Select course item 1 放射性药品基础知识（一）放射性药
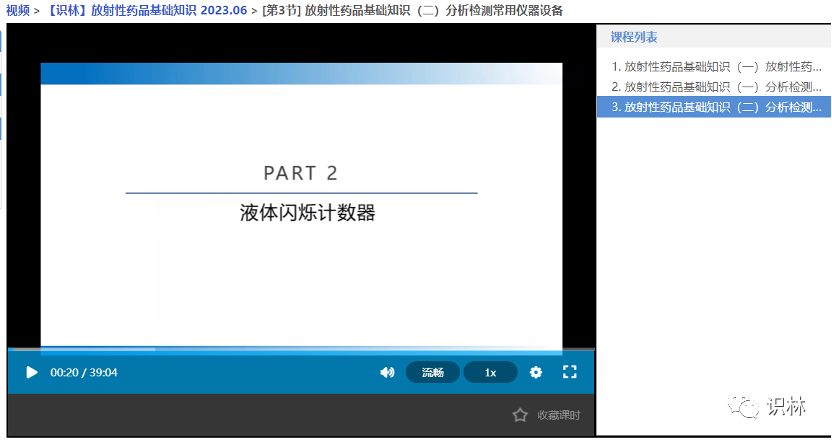Screen dimensions: 832x442 click(x=716, y=67)
